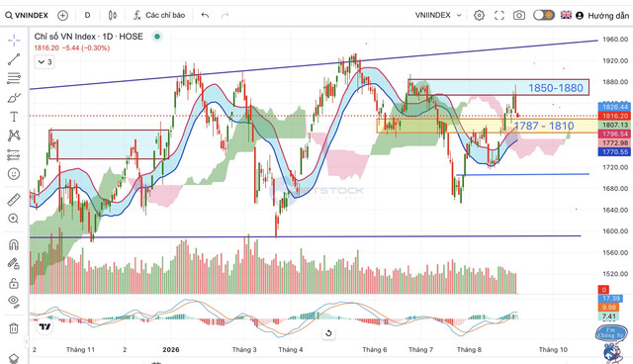Enter fullscreen mode
The height and width of the screenshot is (364, 633).
click(499, 16)
